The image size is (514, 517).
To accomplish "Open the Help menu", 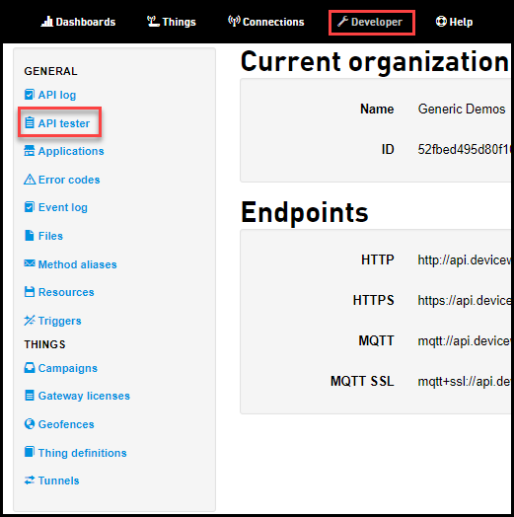I will [454, 22].
